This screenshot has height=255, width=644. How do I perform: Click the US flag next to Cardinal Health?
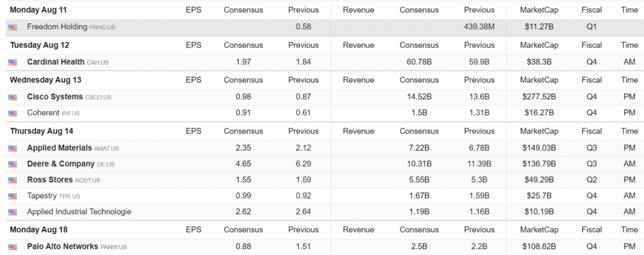click(x=13, y=62)
